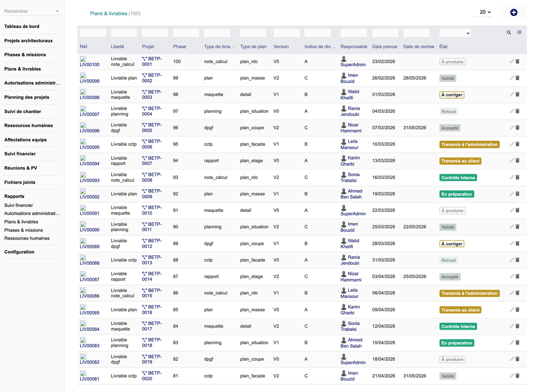
Task: Open the Plans & livrables report sub-item
Action: (21, 222)
